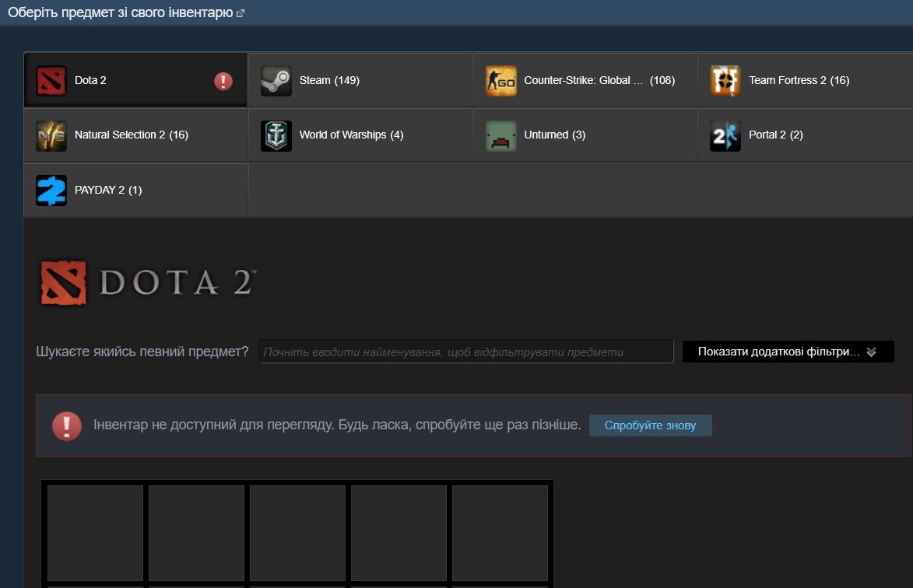This screenshot has width=913, height=588.
Task: Click the Інвентар не доступний error message
Action: point(337,425)
